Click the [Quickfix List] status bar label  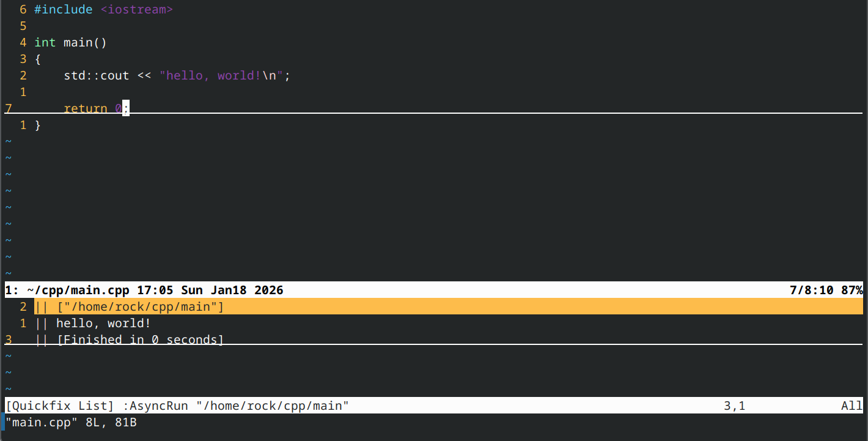(x=60, y=406)
